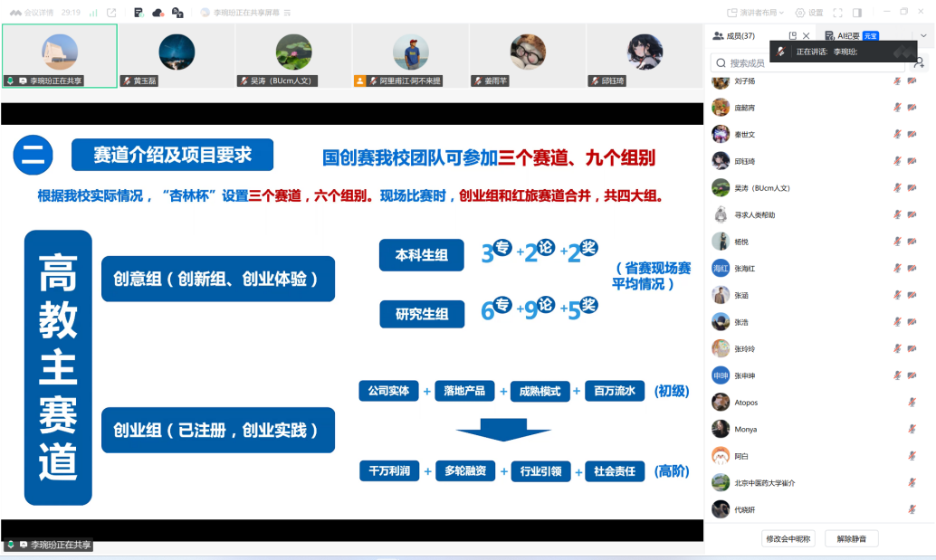Image resolution: width=936 pixels, height=560 pixels.
Task: Open the 演讲者布局 layout dropdown
Action: (x=756, y=13)
